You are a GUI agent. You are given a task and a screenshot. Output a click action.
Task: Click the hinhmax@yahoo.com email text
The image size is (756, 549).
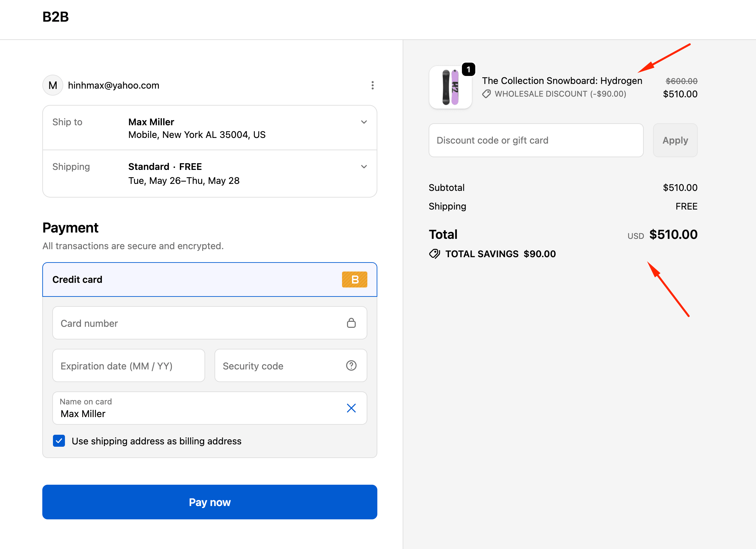pyautogui.click(x=114, y=85)
